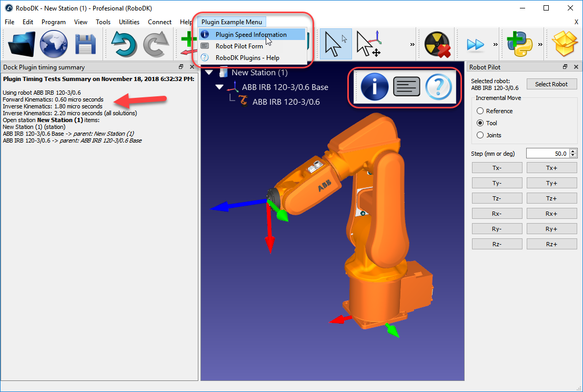This screenshot has height=392, width=583.
Task: Click the fast simulation double-arrow icon
Action: coord(476,45)
